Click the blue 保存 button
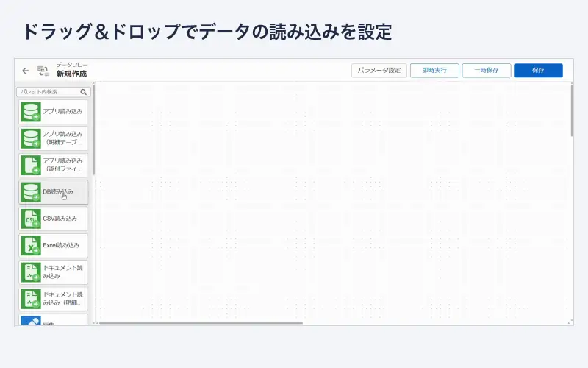 click(x=538, y=71)
